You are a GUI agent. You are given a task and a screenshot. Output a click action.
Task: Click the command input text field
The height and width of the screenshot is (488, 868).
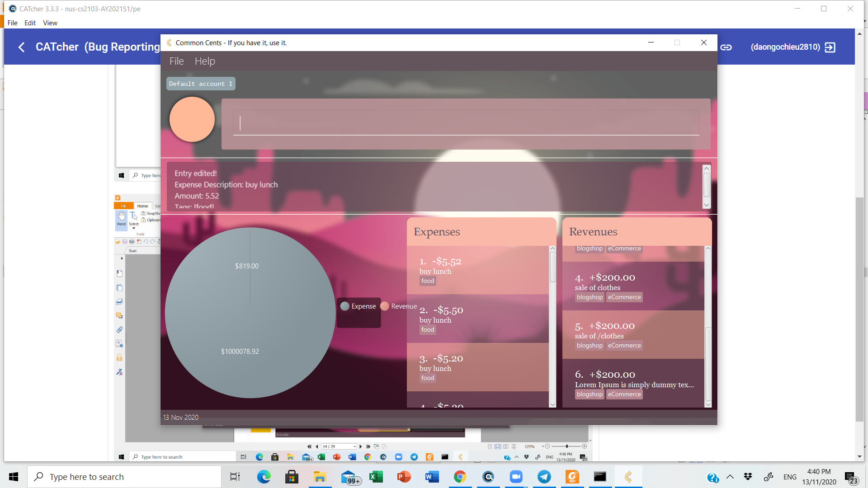coord(466,123)
